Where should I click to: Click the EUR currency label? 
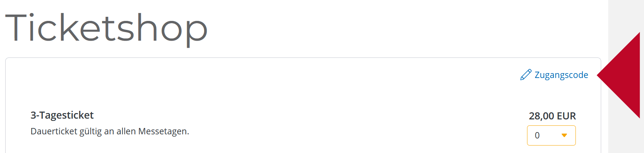[x=567, y=116]
